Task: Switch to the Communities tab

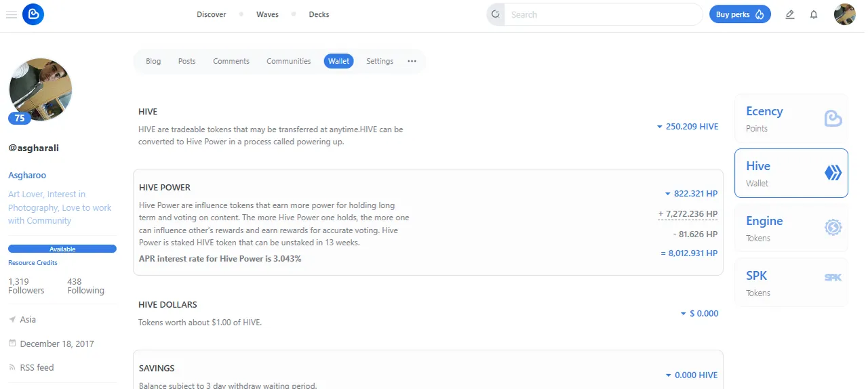Action: click(288, 61)
